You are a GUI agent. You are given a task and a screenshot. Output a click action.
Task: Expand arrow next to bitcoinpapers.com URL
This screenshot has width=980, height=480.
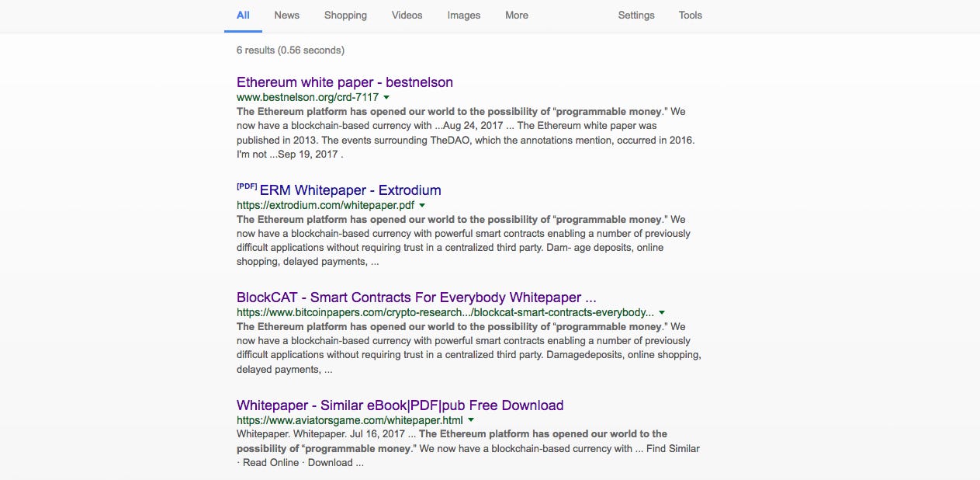662,313
